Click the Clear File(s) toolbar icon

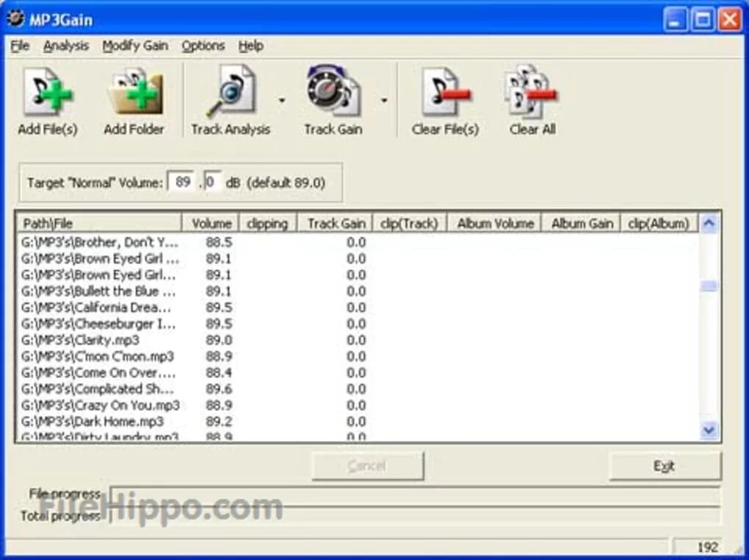pyautogui.click(x=445, y=92)
